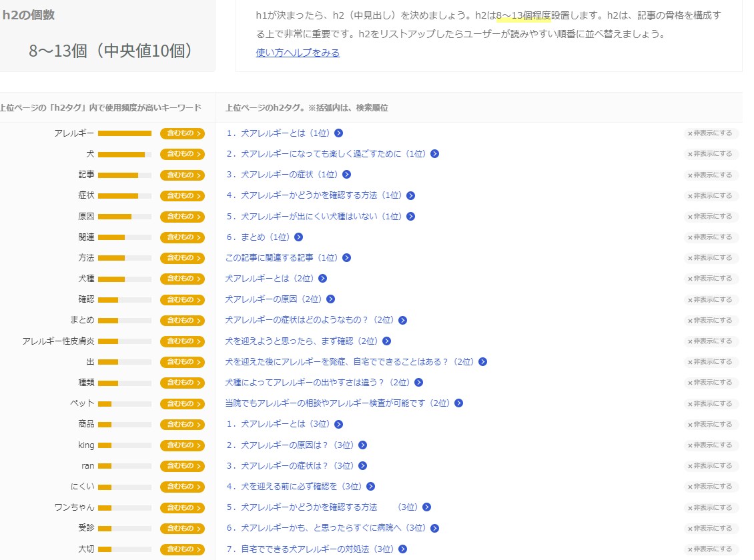Click 含むもの button for ペット keyword
Screen dimensions: 754x560
[183, 403]
